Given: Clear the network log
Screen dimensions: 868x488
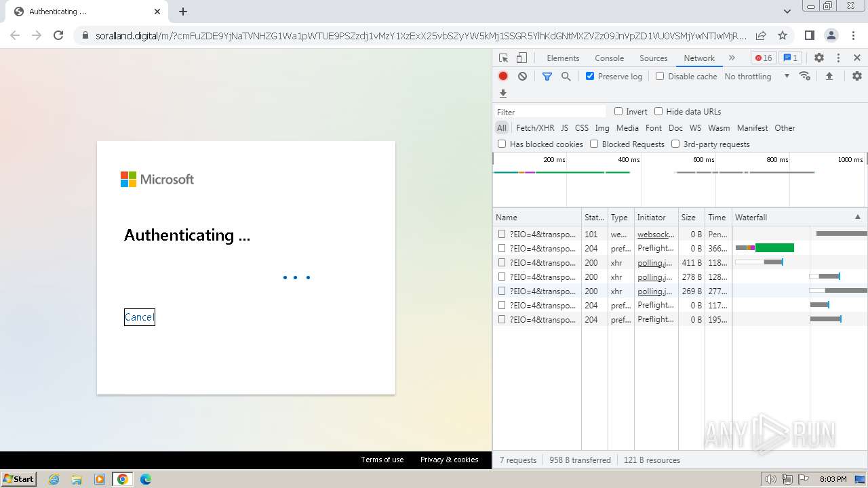Looking at the screenshot, I should [x=522, y=77].
